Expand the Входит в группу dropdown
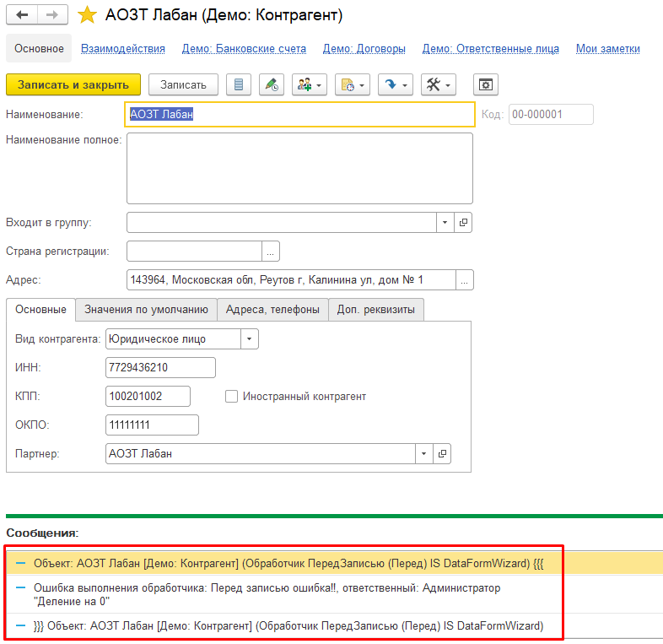 pyautogui.click(x=445, y=222)
